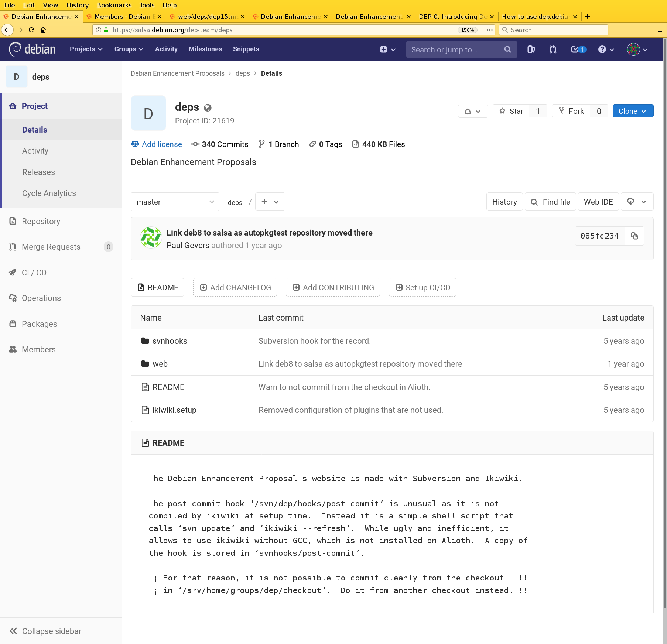
Task: Click Releases in sidebar
Action: pyautogui.click(x=38, y=172)
